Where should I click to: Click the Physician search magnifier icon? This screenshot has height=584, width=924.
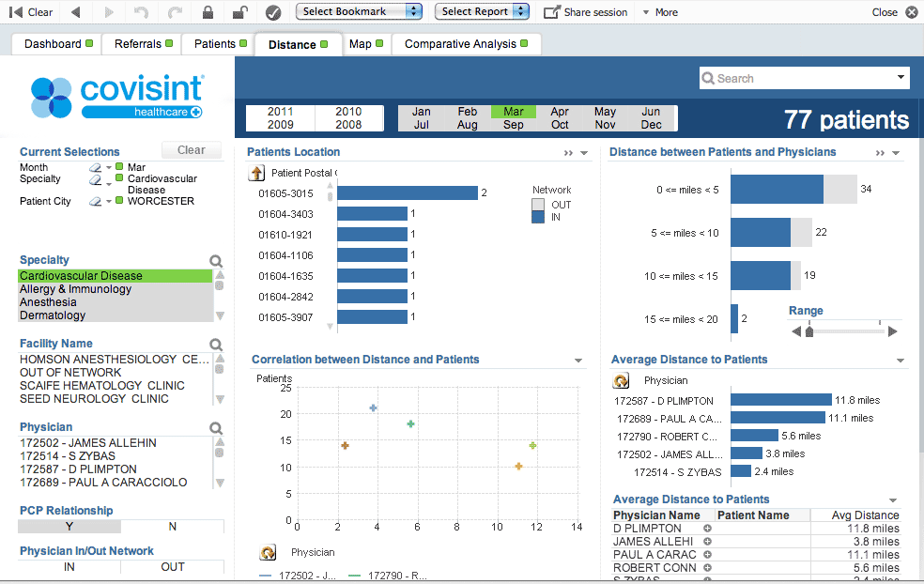[216, 427]
